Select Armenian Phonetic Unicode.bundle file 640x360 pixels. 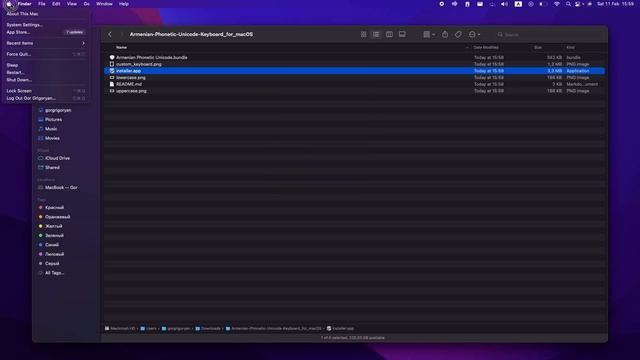(354, 58)
